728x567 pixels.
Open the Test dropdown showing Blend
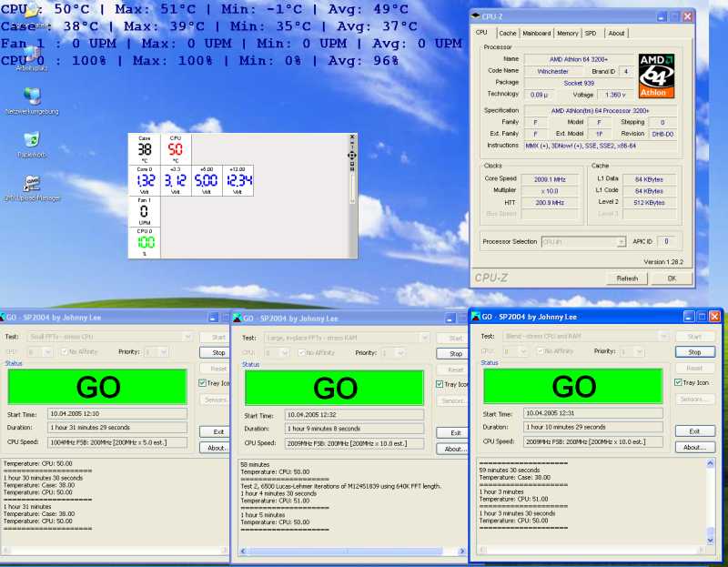click(586, 336)
